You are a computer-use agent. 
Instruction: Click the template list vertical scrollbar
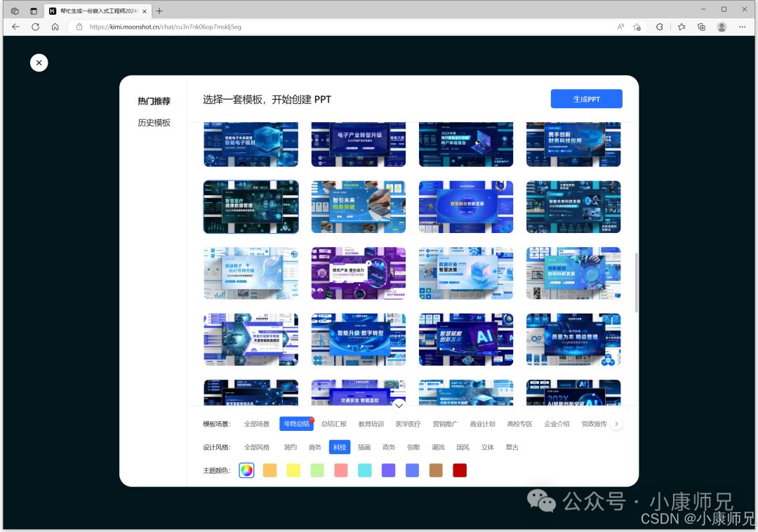click(636, 283)
